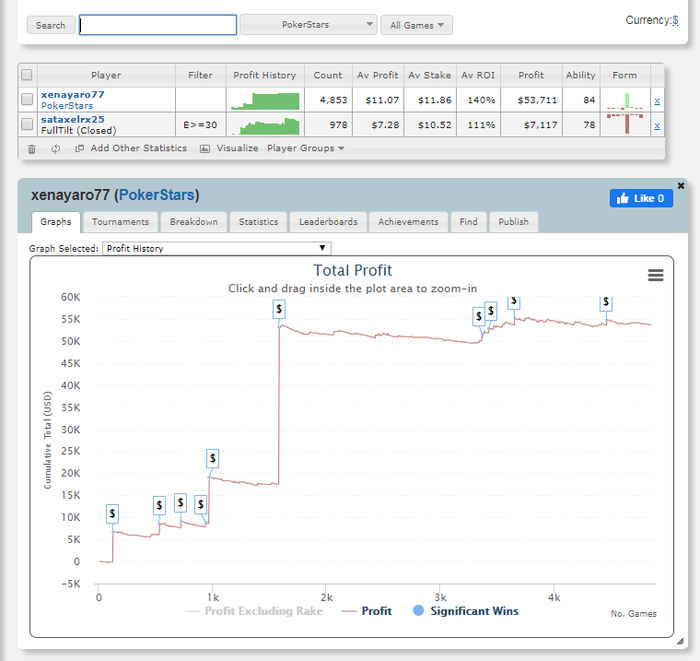Toggle the Significant Wins legend marker
The width and height of the screenshot is (700, 661).
tap(418, 611)
